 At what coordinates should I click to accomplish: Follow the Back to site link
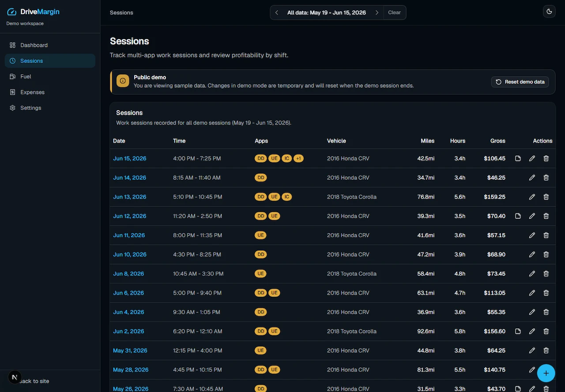tap(34, 381)
